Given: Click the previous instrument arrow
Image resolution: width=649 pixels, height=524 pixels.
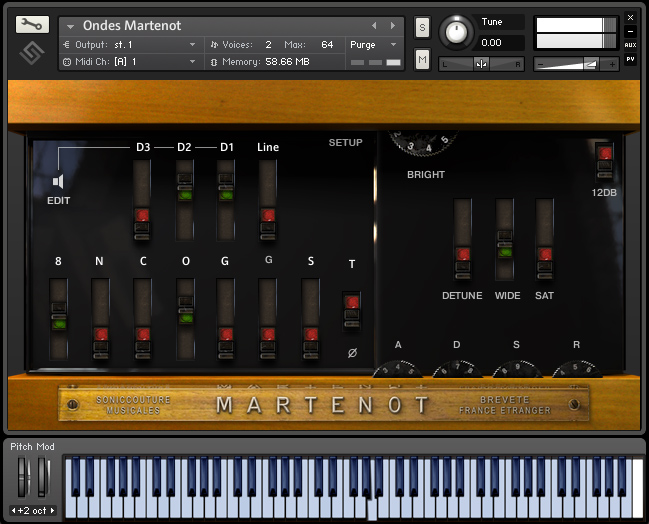Looking at the screenshot, I should click(x=375, y=25).
